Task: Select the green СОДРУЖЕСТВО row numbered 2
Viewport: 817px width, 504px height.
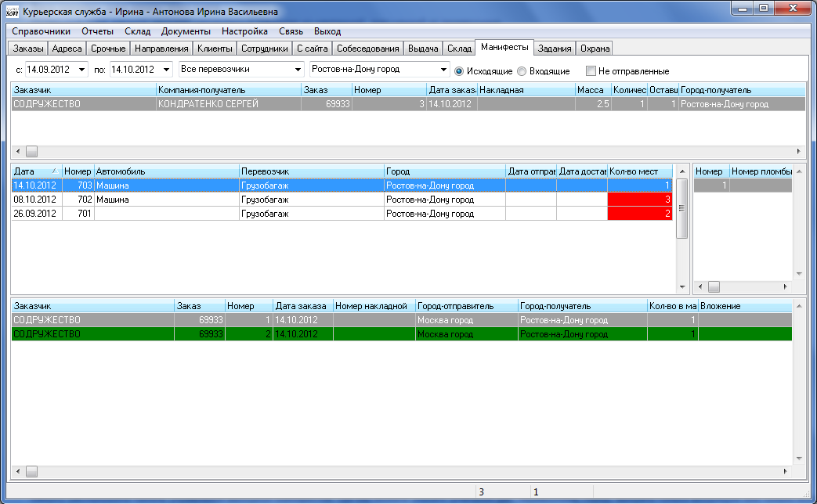Action: 402,333
